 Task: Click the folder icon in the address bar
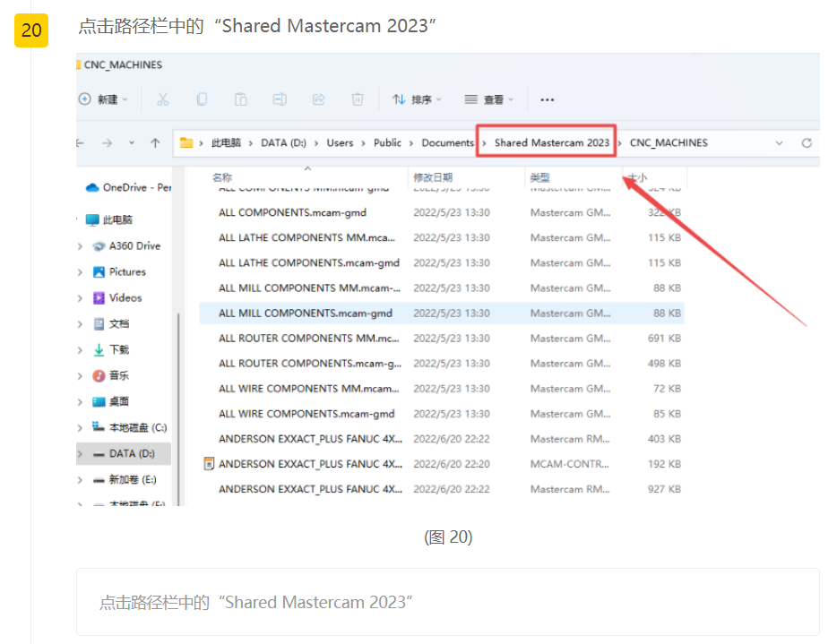(186, 142)
